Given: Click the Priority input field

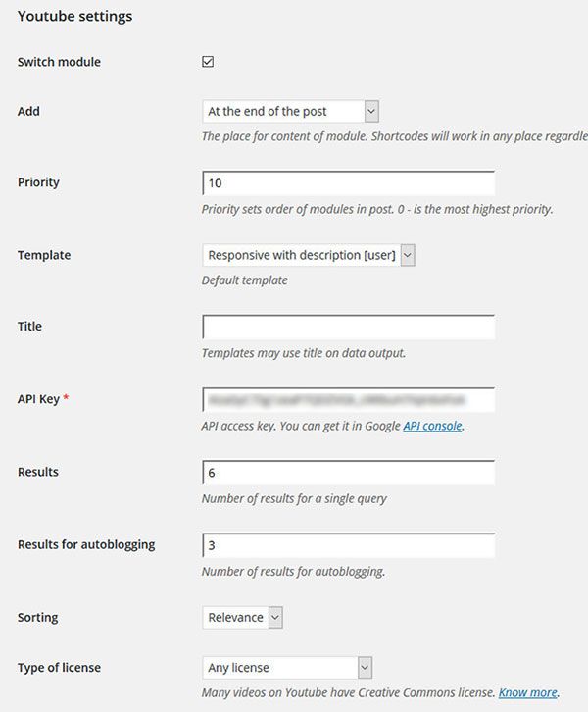Looking at the screenshot, I should (x=348, y=183).
